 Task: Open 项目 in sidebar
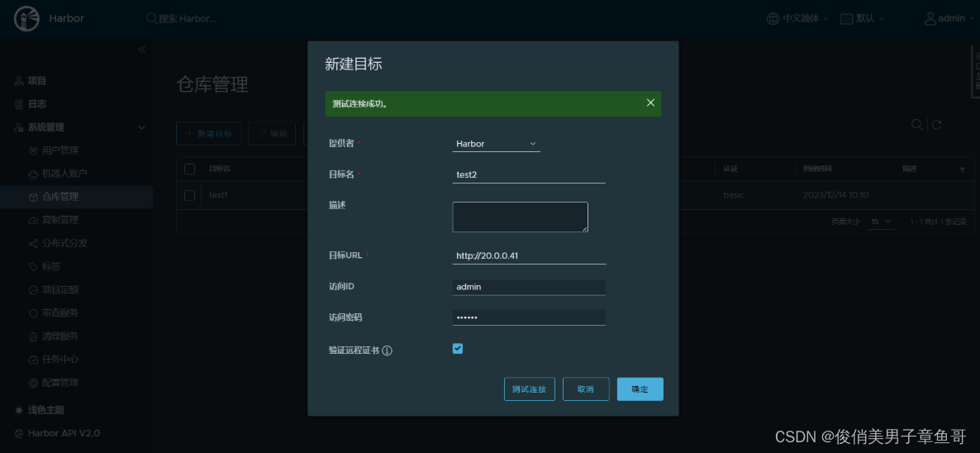[37, 81]
